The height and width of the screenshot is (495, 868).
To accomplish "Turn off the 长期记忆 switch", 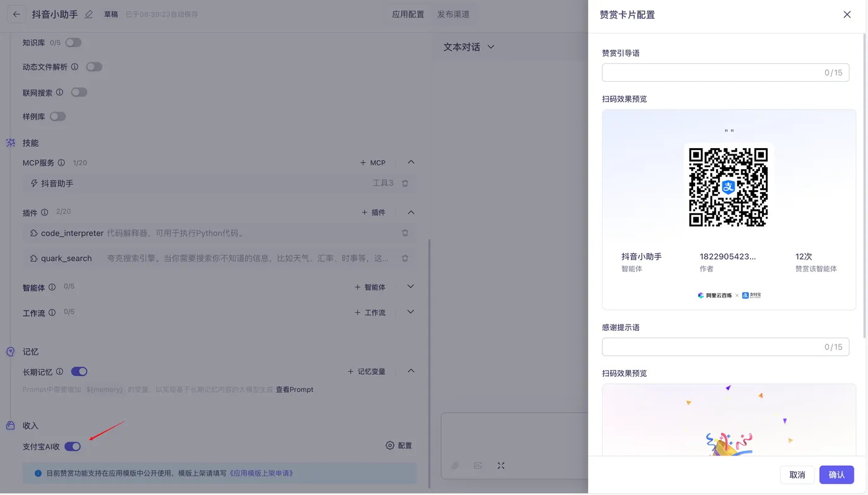I will [x=79, y=372].
